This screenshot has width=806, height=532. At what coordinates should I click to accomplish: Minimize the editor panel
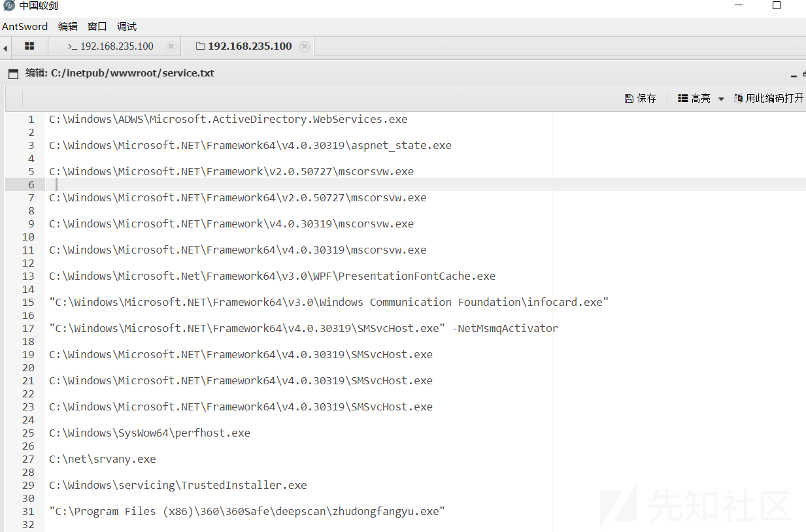pos(794,75)
